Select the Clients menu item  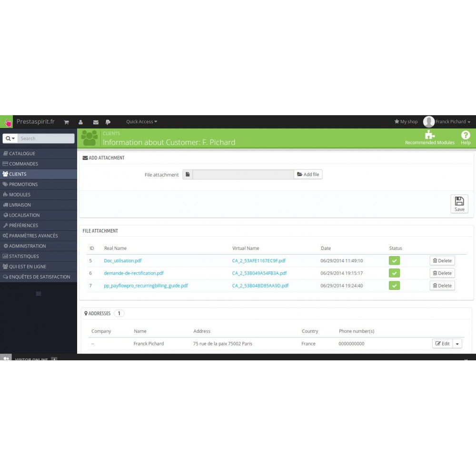38,174
